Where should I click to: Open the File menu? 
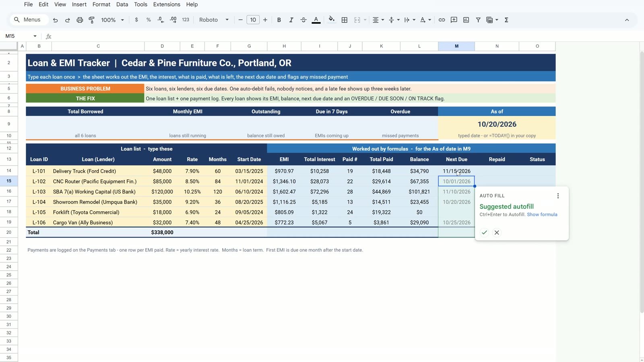click(28, 4)
